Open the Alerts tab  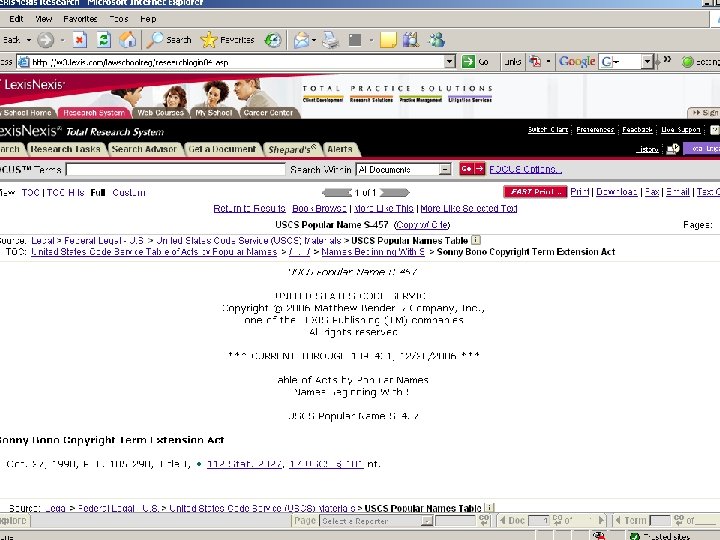click(340, 149)
